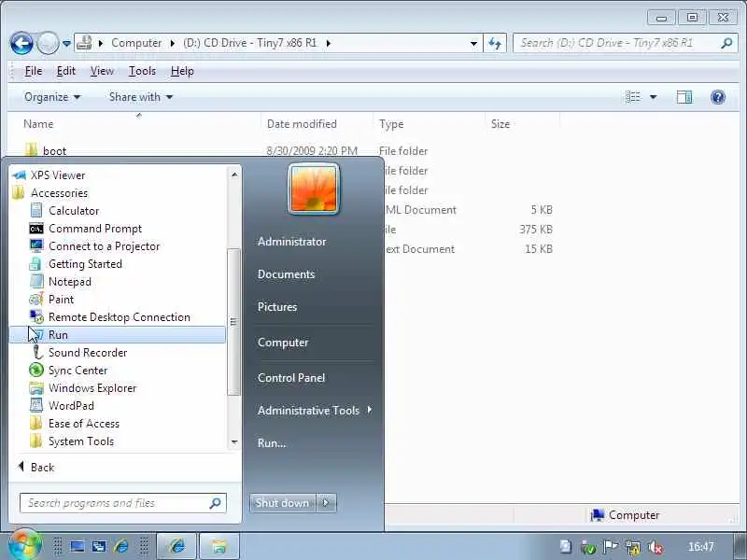Click Run... in Start menu right pane
The width and height of the screenshot is (747, 560).
(x=272, y=442)
